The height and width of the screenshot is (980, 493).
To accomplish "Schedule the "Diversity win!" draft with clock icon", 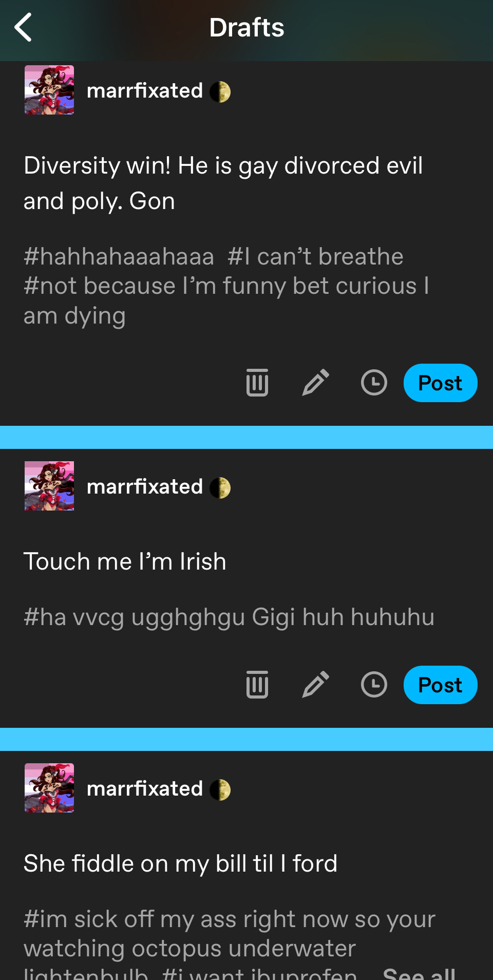I will 374,383.
